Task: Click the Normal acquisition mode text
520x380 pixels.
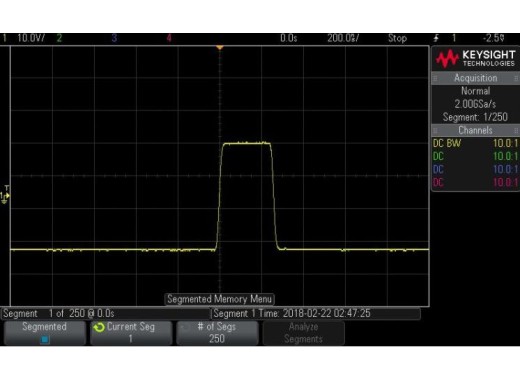Action: click(476, 91)
